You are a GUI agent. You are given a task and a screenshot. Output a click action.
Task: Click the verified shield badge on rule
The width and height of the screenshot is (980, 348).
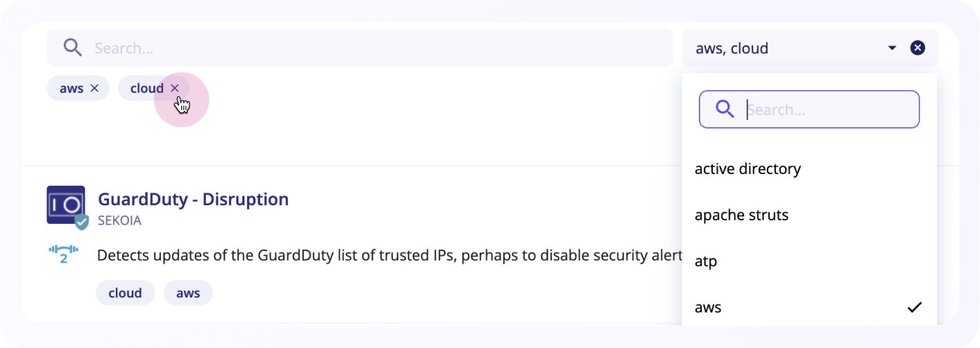coord(82,222)
